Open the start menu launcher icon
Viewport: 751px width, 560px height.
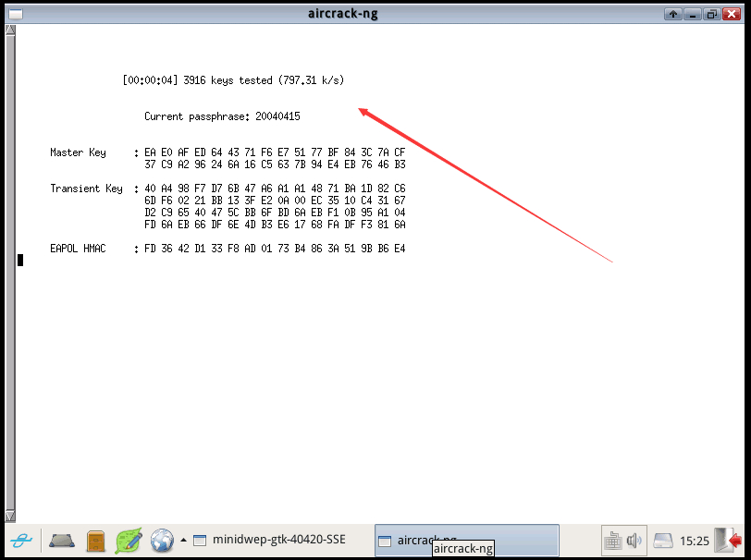click(21, 541)
